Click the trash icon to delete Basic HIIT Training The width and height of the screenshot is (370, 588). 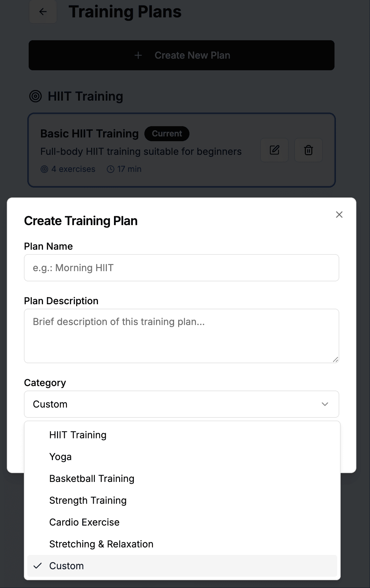(x=308, y=150)
